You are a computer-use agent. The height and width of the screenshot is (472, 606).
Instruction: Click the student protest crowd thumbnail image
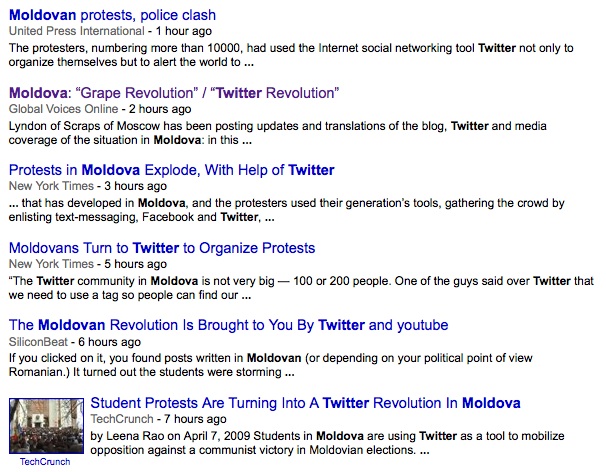45,426
